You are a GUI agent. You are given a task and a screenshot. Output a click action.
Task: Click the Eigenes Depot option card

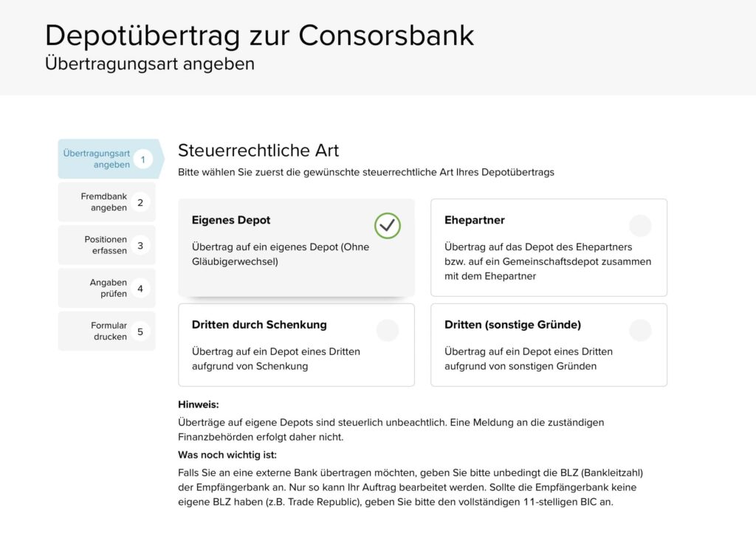tap(295, 247)
